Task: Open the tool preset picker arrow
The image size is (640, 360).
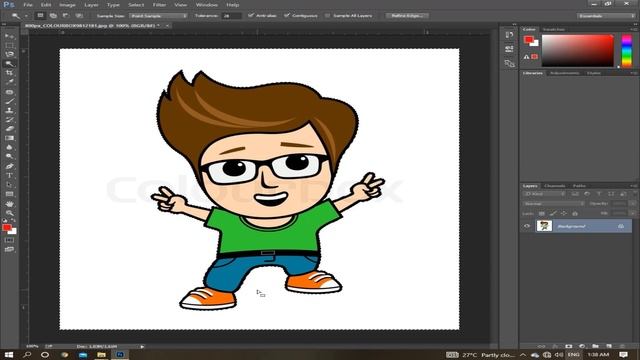Action: pos(26,16)
